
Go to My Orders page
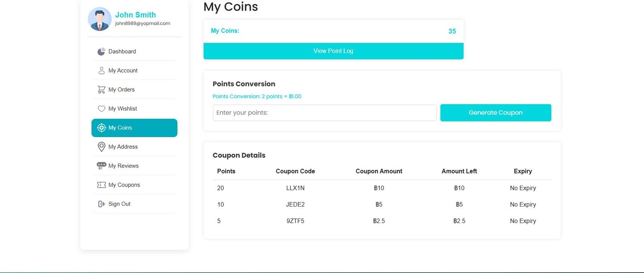(121, 89)
